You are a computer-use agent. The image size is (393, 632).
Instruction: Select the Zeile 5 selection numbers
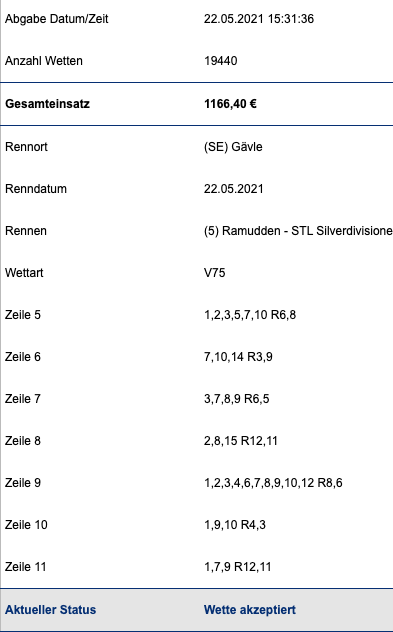pyautogui.click(x=250, y=315)
